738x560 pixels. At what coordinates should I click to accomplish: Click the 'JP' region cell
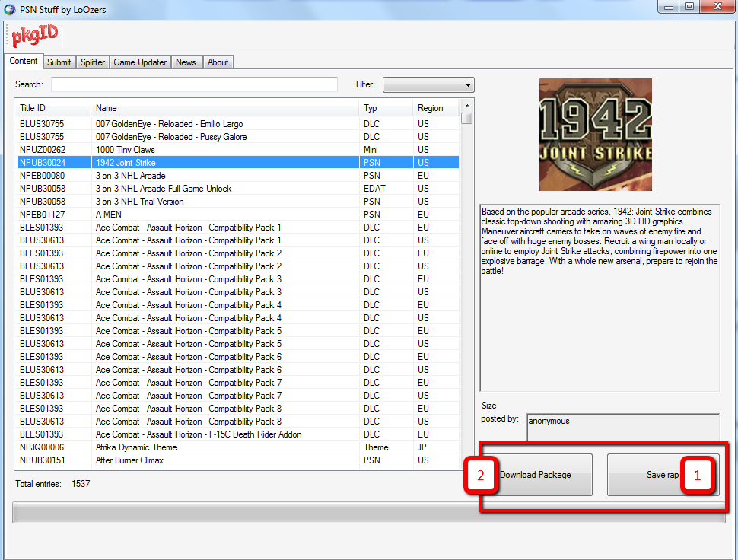421,447
